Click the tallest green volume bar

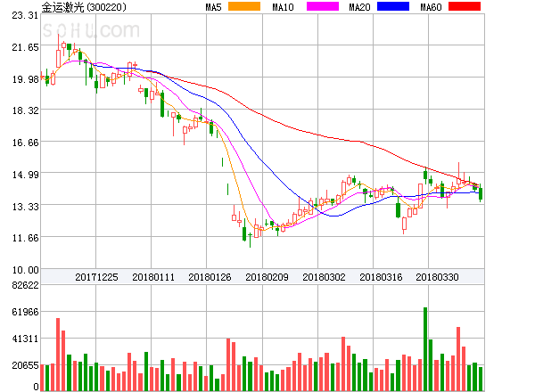coord(425,349)
